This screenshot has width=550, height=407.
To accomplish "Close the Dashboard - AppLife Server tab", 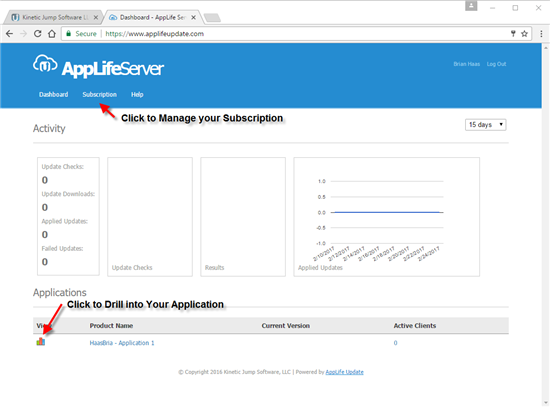I will pos(193,17).
